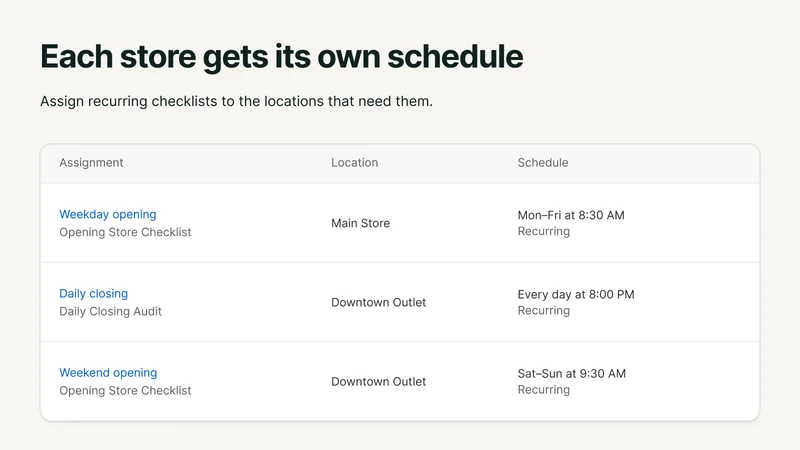This screenshot has height=450, width=800.
Task: Select Downtown Outlet in the Weekend opening row
Action: [x=379, y=381]
